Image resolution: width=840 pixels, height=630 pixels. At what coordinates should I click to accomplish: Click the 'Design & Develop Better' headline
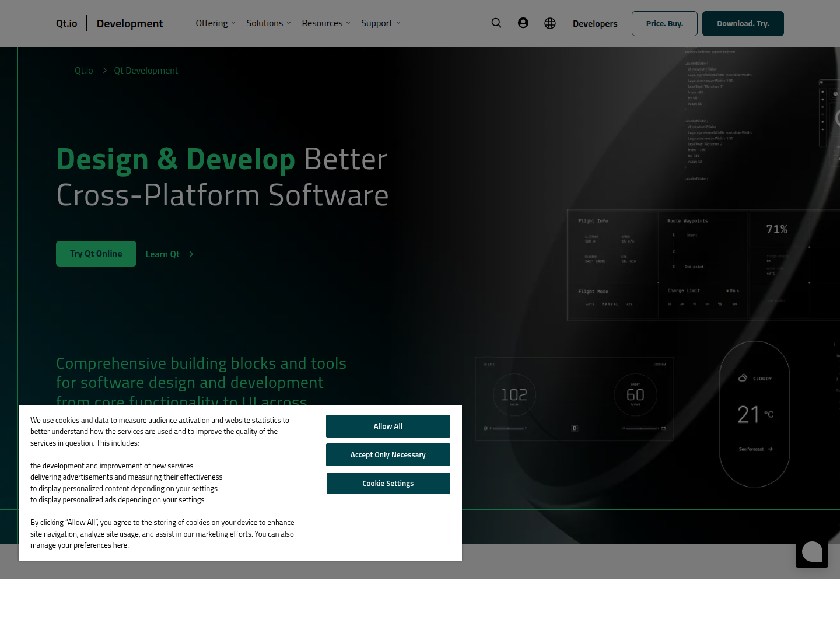[222, 159]
